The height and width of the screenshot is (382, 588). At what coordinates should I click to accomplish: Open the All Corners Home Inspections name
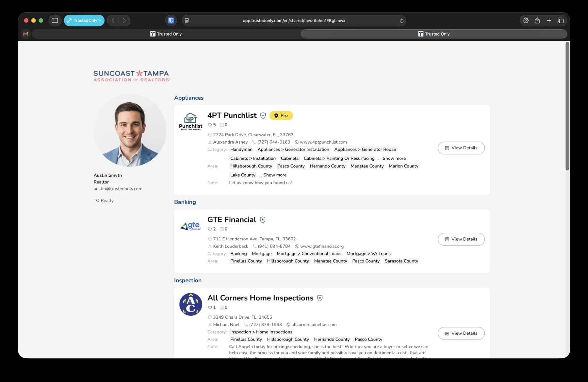coord(260,298)
